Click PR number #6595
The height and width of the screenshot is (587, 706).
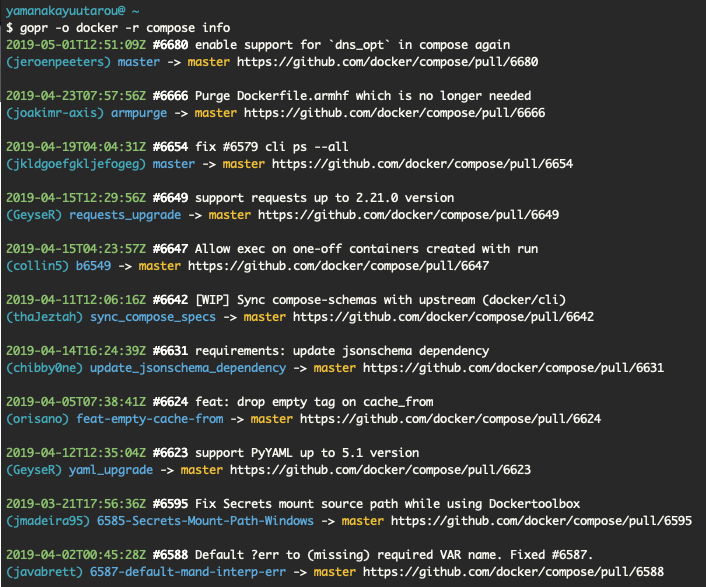pos(170,504)
